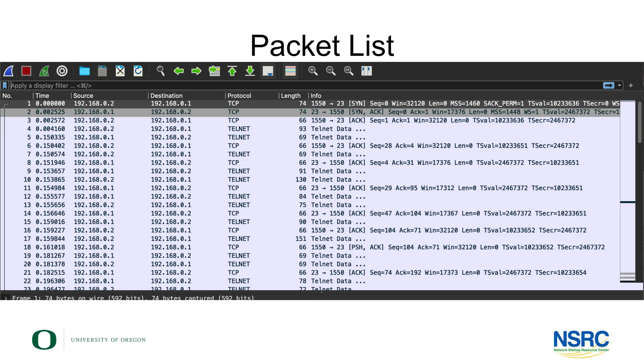This screenshot has height=362, width=644.
Task: Select packet 2 SYN, ACK row
Action: pos(310,112)
